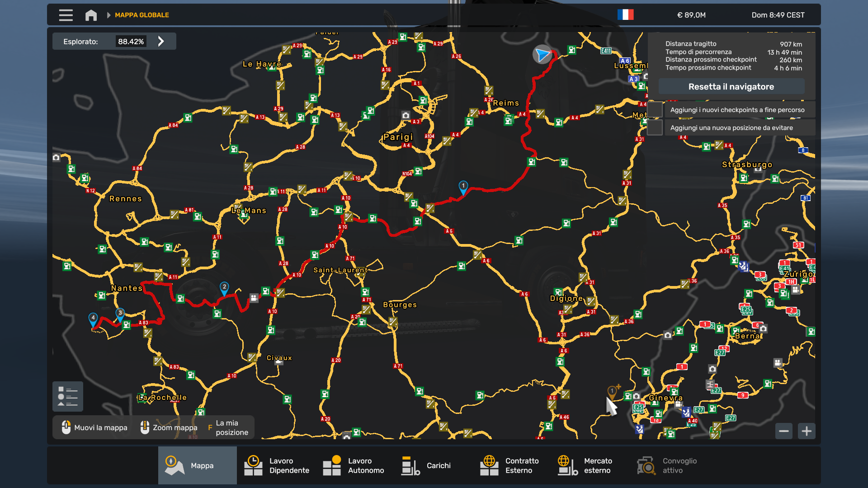Open the map legend panel
868x488 pixels.
click(68, 396)
